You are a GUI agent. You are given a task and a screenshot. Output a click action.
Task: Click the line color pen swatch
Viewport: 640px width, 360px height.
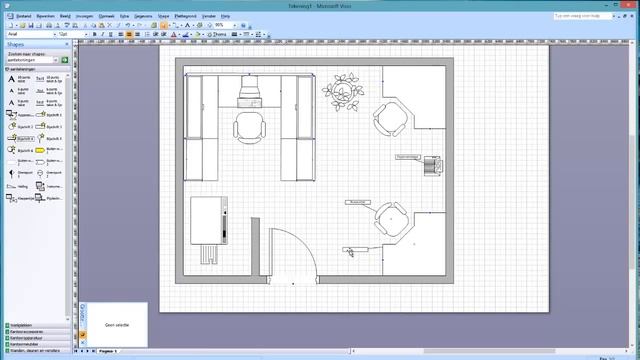coord(186,34)
